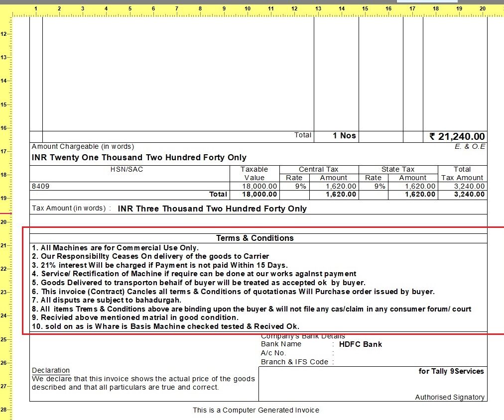
Task: Click 'INR Twenty One Thousand Two Hundred Forty Only'
Action: pyautogui.click(x=139, y=157)
